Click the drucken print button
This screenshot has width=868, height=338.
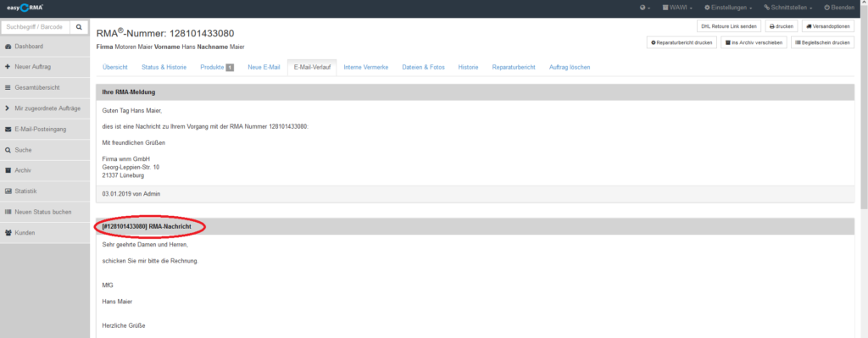coord(781,26)
